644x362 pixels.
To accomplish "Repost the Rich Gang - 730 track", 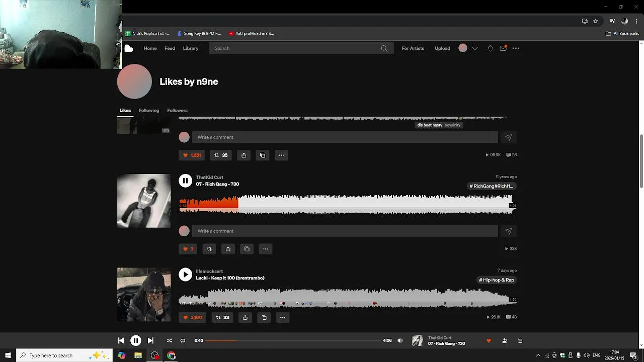I will (x=209, y=249).
